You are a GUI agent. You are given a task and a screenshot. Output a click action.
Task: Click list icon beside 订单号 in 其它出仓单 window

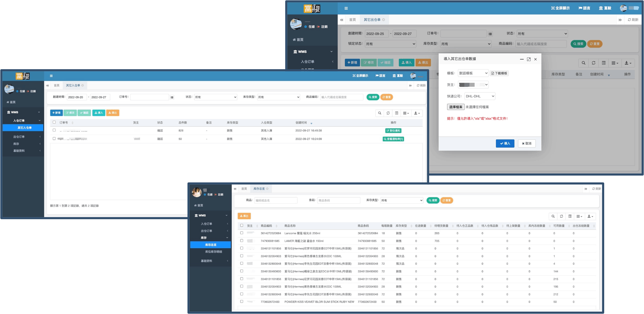coord(490,34)
